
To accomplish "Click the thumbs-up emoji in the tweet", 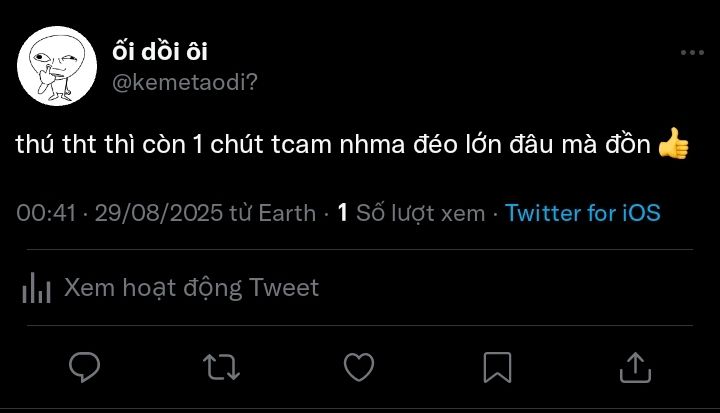I will click(x=674, y=145).
